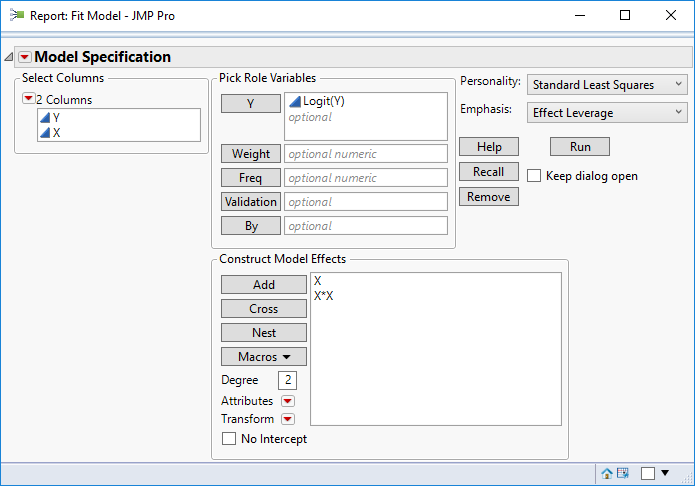695x486 pixels.
Task: Click the Transform red triangle icon
Action: click(288, 419)
